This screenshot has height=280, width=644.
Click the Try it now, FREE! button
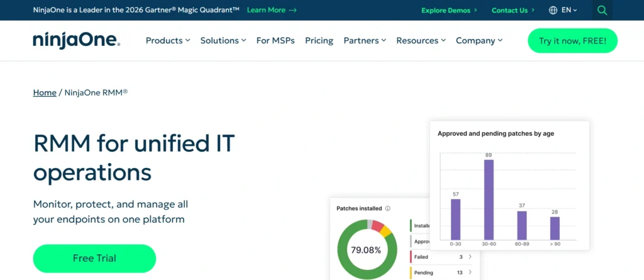tap(572, 41)
